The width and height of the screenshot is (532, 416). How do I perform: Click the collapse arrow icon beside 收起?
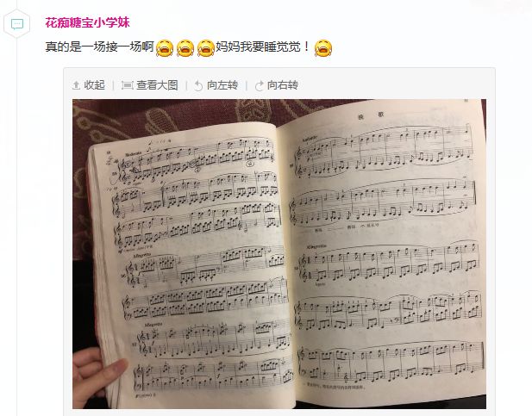77,85
